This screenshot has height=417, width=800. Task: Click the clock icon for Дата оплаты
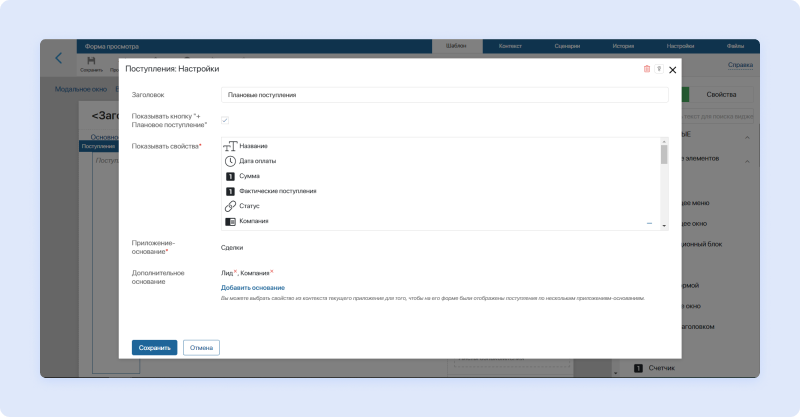(230, 161)
